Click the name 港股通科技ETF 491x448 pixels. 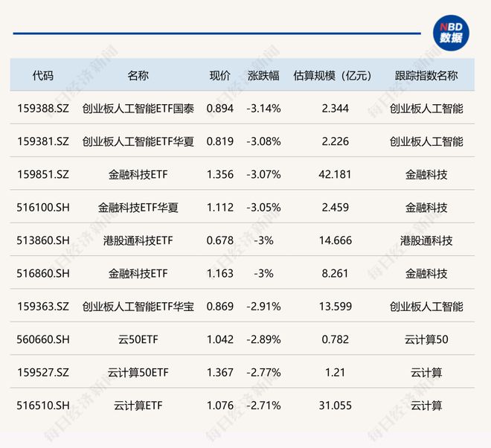tap(138, 240)
